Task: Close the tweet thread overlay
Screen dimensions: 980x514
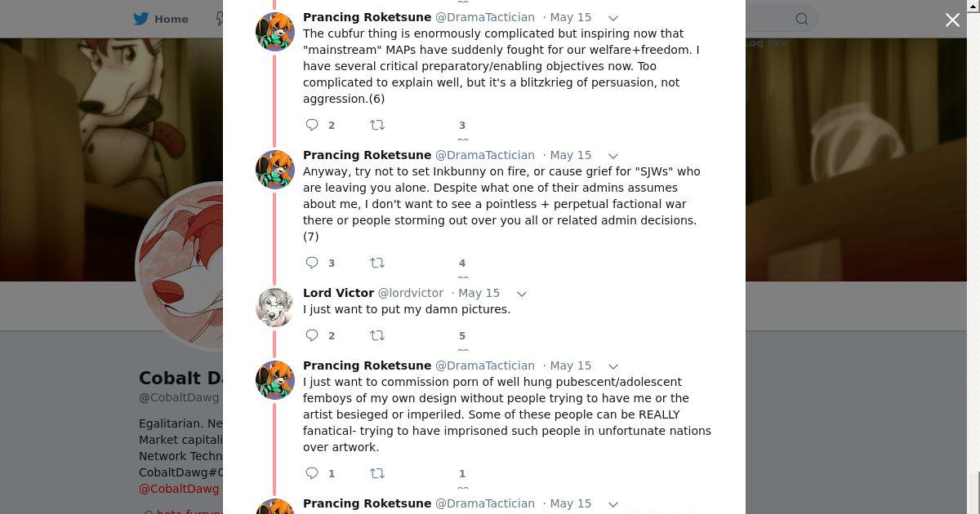Action: coord(952,20)
